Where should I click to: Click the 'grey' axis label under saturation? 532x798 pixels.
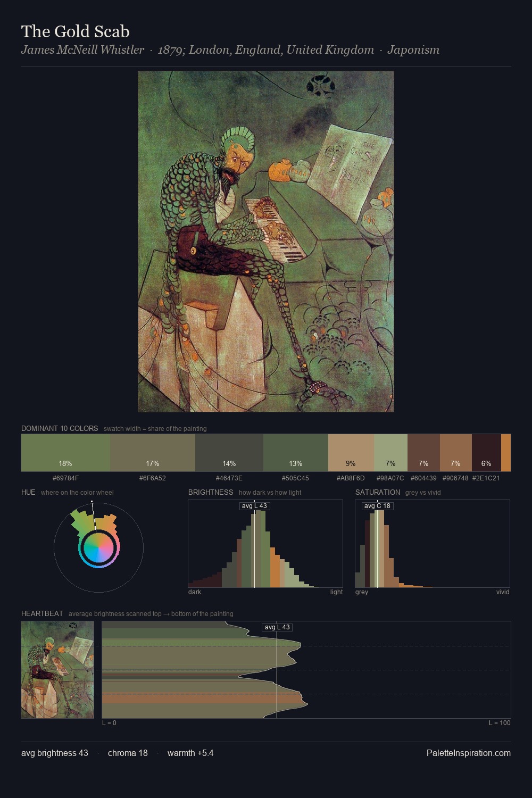point(362,592)
